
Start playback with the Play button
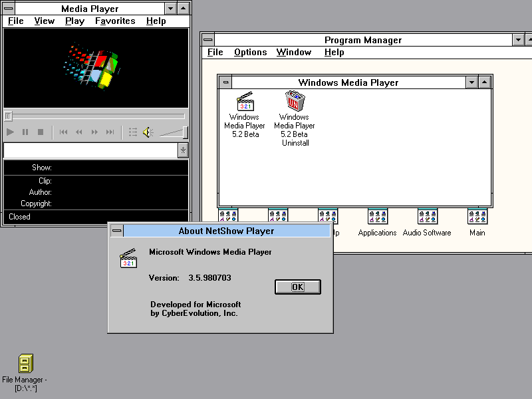point(10,132)
